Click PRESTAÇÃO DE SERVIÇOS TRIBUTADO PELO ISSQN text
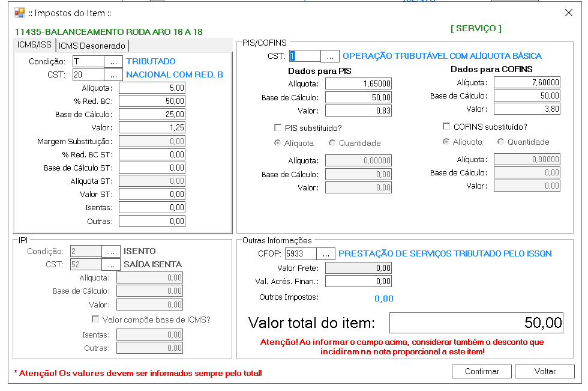The image size is (588, 391). click(445, 253)
